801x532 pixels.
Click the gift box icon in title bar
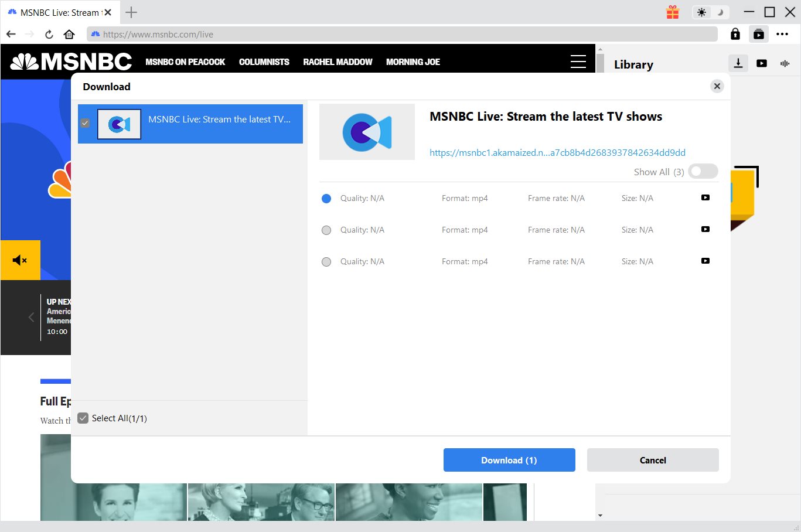point(673,12)
